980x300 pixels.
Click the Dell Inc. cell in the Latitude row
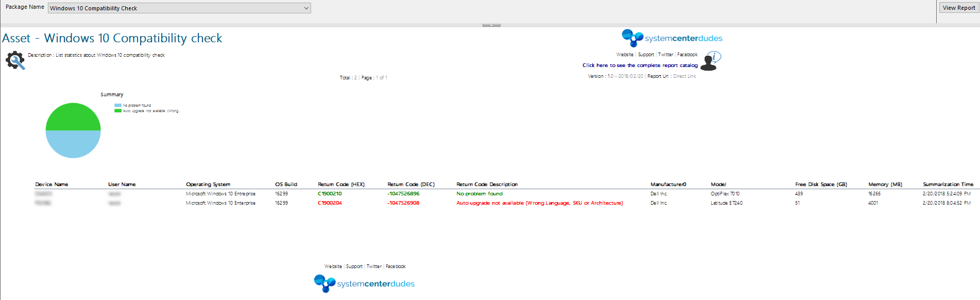coord(659,203)
